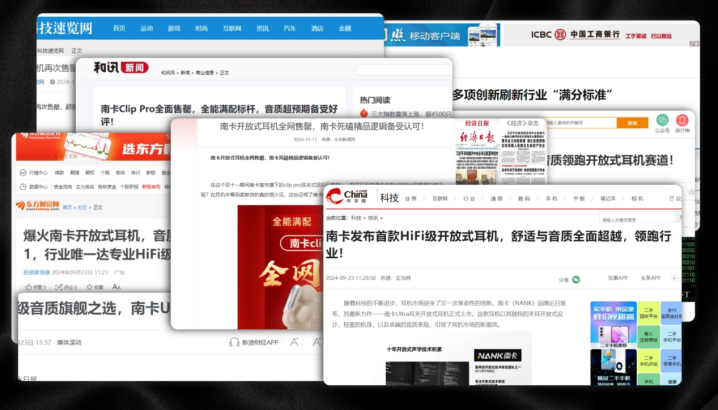Open the red 新股申购 link

[151, 186]
